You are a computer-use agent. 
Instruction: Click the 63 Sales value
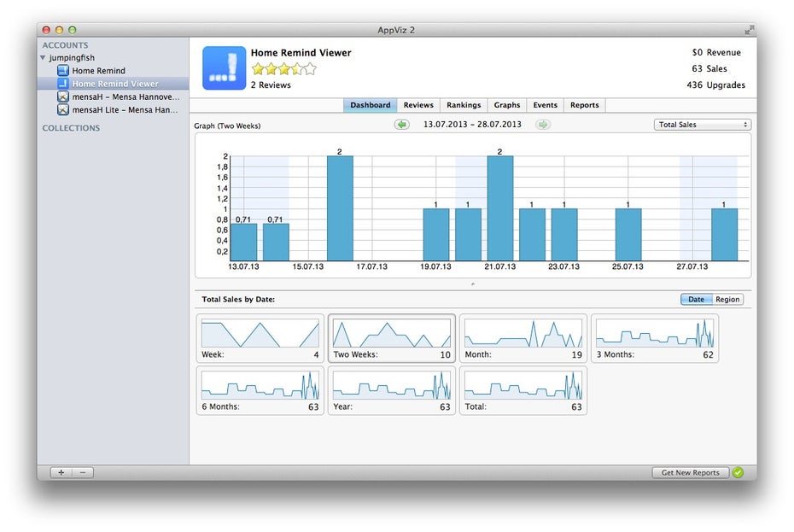pyautogui.click(x=709, y=68)
